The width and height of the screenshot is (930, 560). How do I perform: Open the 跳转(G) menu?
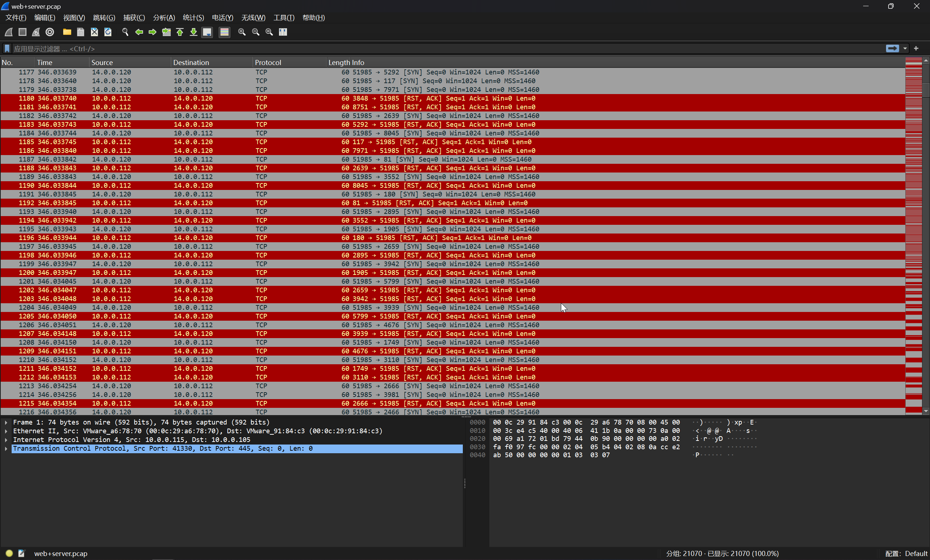[x=104, y=18]
